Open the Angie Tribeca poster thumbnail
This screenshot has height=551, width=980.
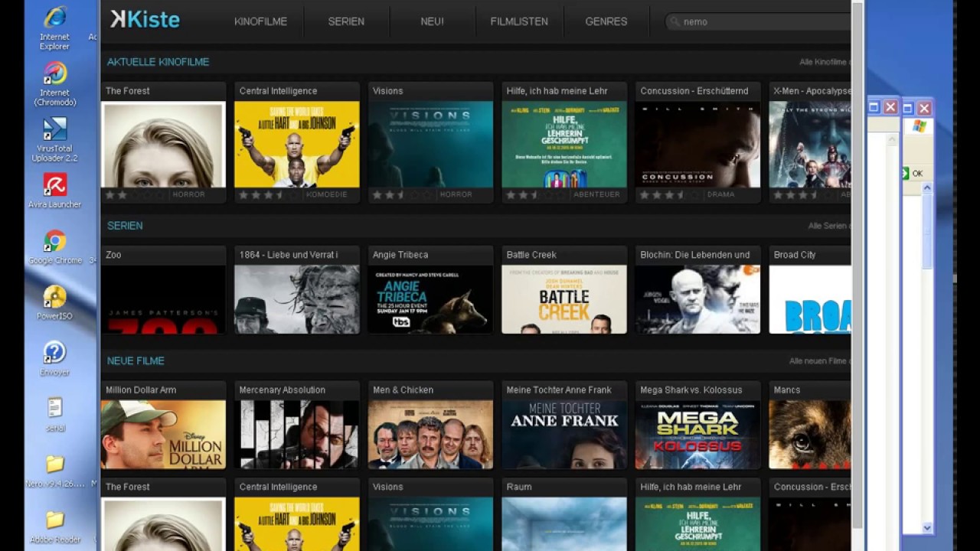[430, 299]
